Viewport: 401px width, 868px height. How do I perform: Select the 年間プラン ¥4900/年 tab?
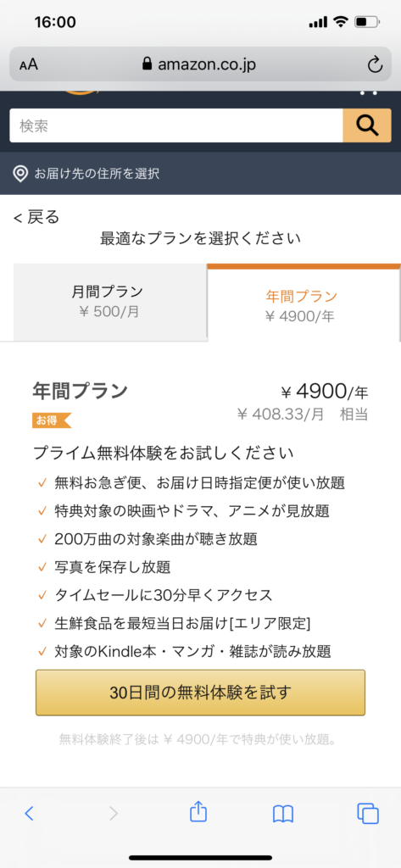point(303,303)
